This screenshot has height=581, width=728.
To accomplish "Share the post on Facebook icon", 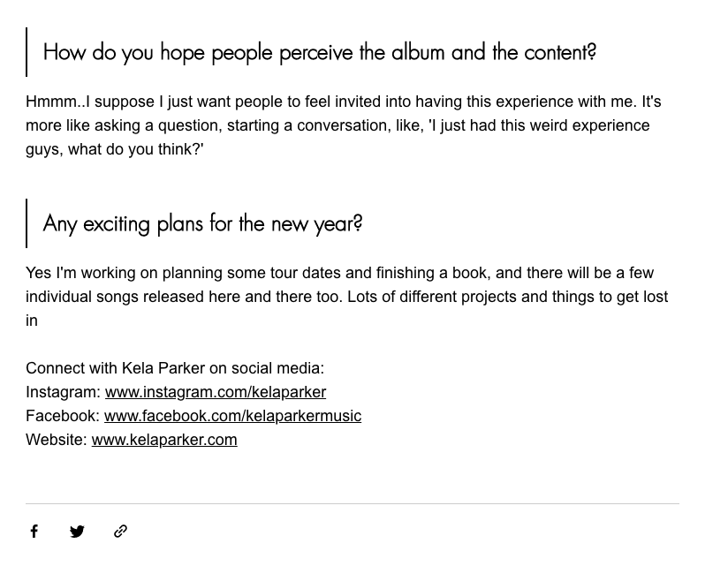I will [x=34, y=531].
